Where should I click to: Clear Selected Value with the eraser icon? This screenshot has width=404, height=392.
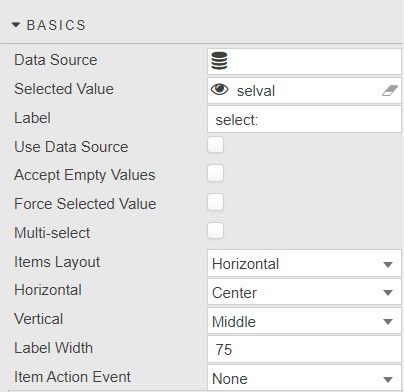tap(390, 90)
